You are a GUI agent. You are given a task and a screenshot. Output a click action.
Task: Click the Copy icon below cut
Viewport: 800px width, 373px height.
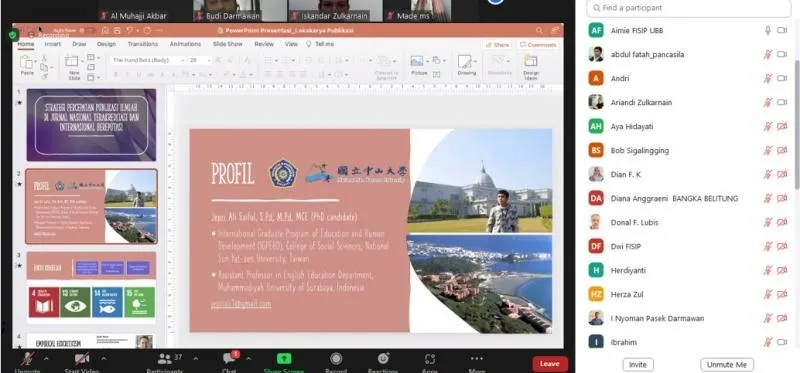(x=44, y=67)
